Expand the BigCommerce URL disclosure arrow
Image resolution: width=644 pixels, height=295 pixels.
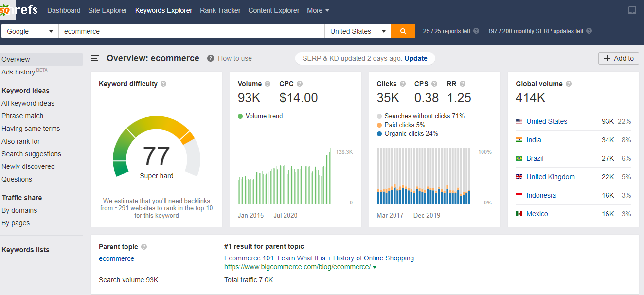375,267
